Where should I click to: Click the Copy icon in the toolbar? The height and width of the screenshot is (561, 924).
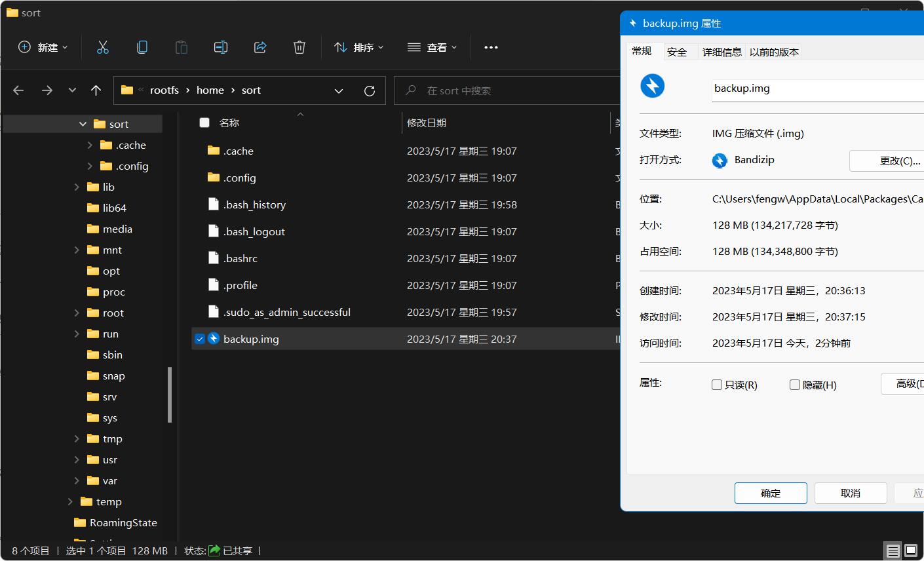(142, 47)
